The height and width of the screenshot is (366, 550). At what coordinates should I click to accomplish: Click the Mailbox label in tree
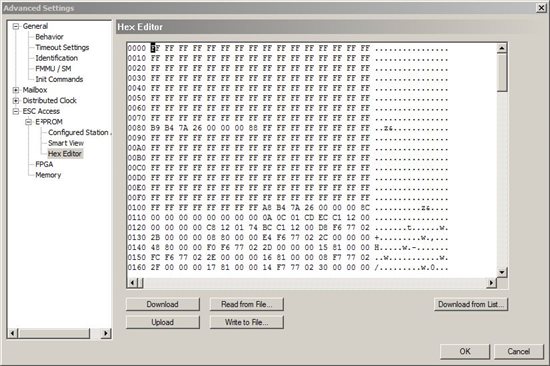[x=35, y=90]
